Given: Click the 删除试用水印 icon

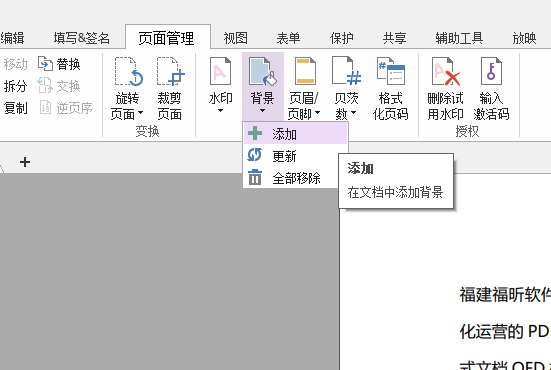Looking at the screenshot, I should click(x=446, y=72).
